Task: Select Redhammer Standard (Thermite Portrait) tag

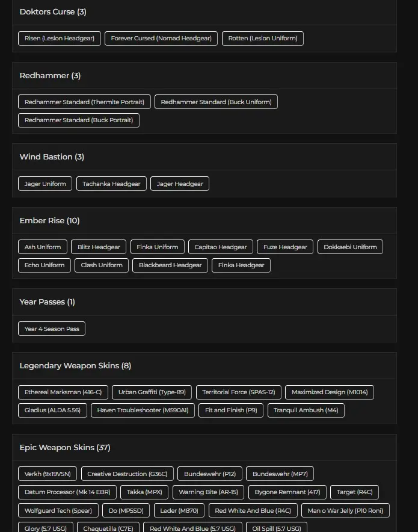Action: coord(84,102)
